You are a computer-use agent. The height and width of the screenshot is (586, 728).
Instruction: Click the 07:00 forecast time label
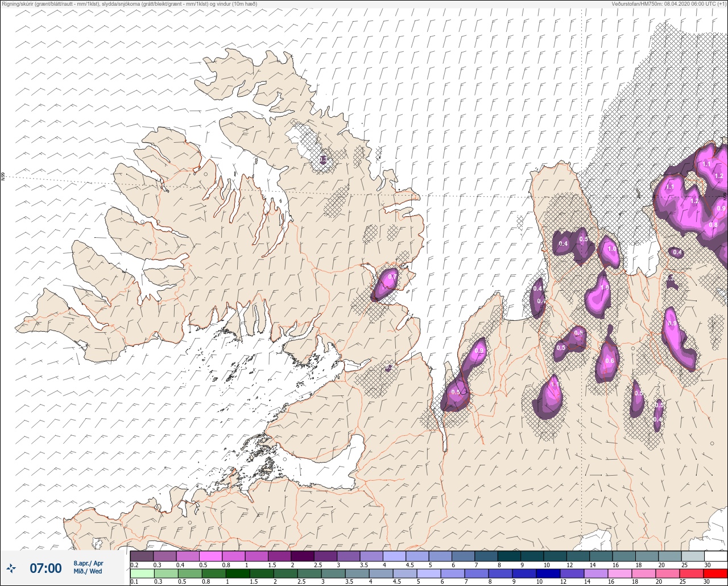pos(45,568)
